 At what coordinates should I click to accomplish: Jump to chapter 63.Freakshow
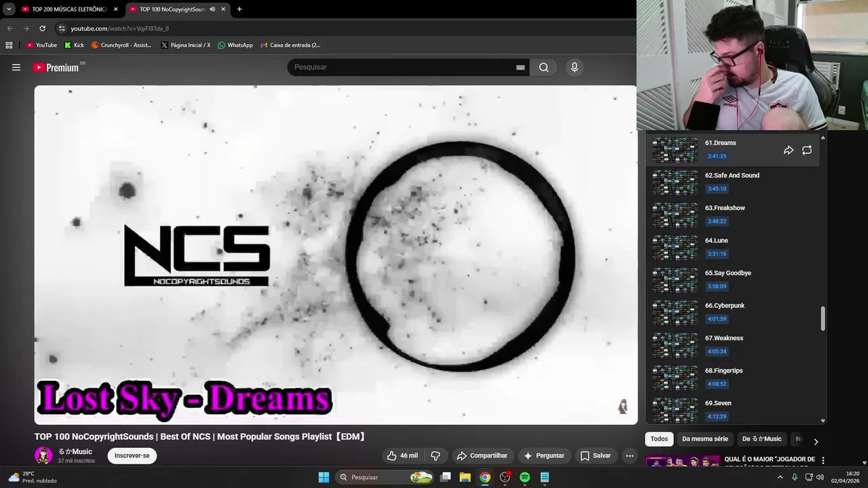(x=733, y=214)
